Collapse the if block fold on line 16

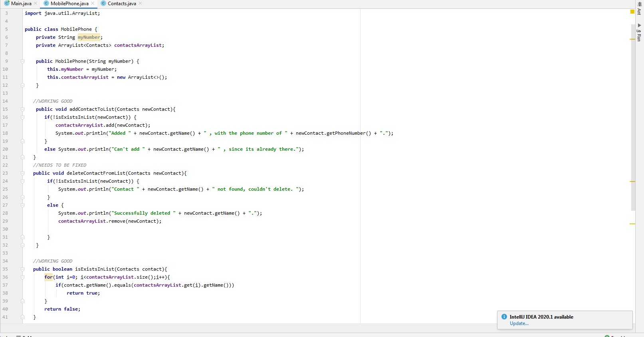[x=22, y=117]
